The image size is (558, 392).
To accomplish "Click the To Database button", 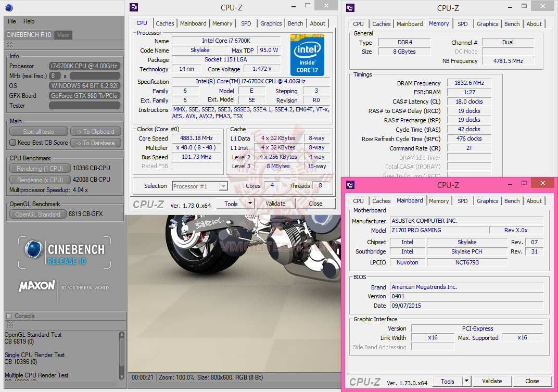I will [x=96, y=143].
